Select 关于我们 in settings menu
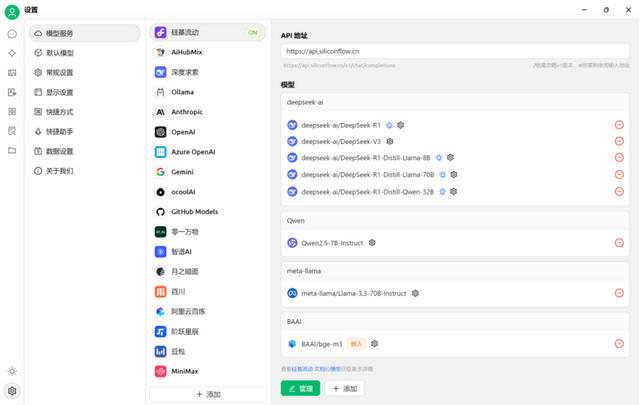Screen dimensions: 640x405 pos(84,171)
